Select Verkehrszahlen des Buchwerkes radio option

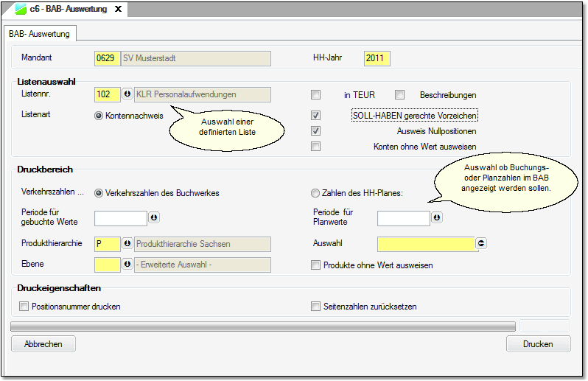[x=99, y=194]
